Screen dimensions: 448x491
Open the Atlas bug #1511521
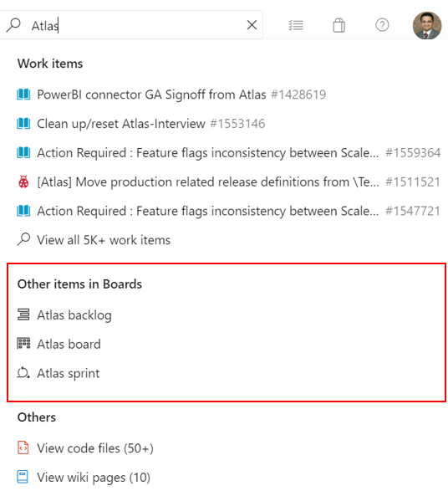coord(228,182)
